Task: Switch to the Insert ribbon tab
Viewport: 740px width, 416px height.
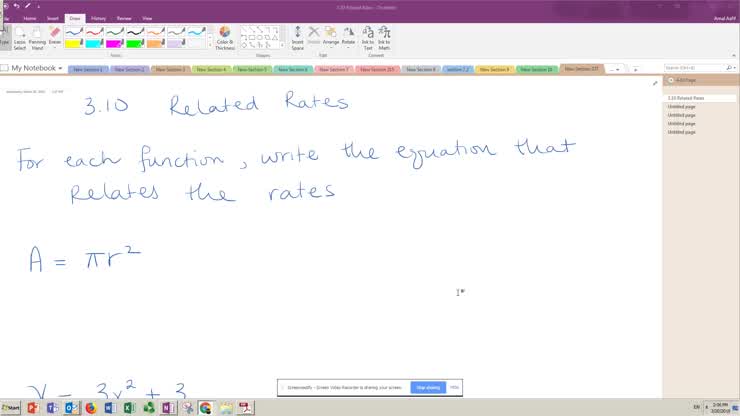Action: [x=53, y=18]
